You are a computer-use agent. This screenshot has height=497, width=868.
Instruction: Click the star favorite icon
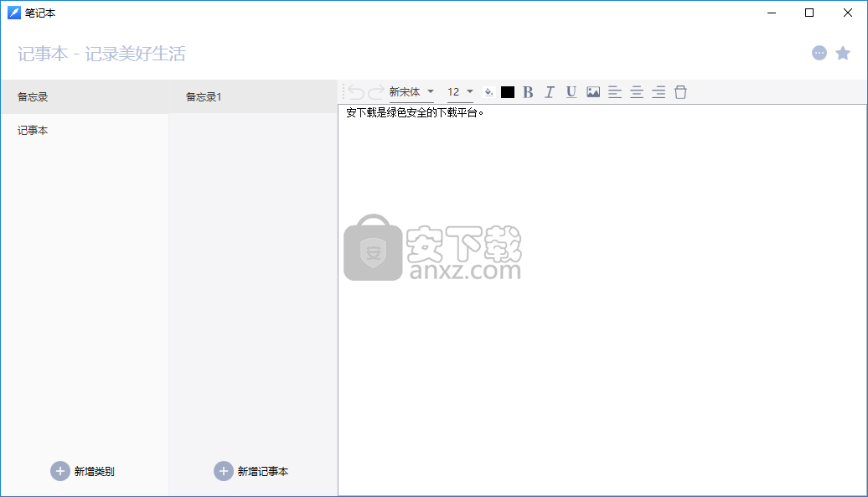(x=843, y=53)
